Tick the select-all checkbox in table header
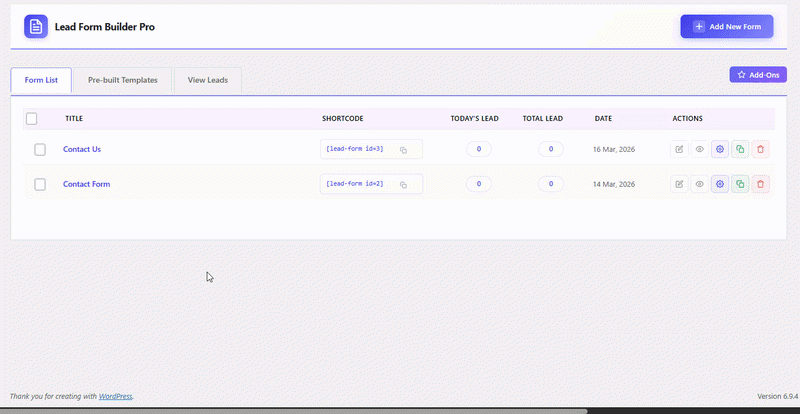The width and height of the screenshot is (800, 414). [32, 119]
